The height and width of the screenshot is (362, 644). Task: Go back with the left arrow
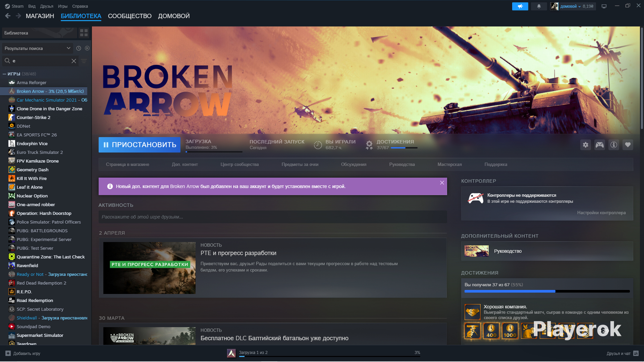(x=8, y=16)
